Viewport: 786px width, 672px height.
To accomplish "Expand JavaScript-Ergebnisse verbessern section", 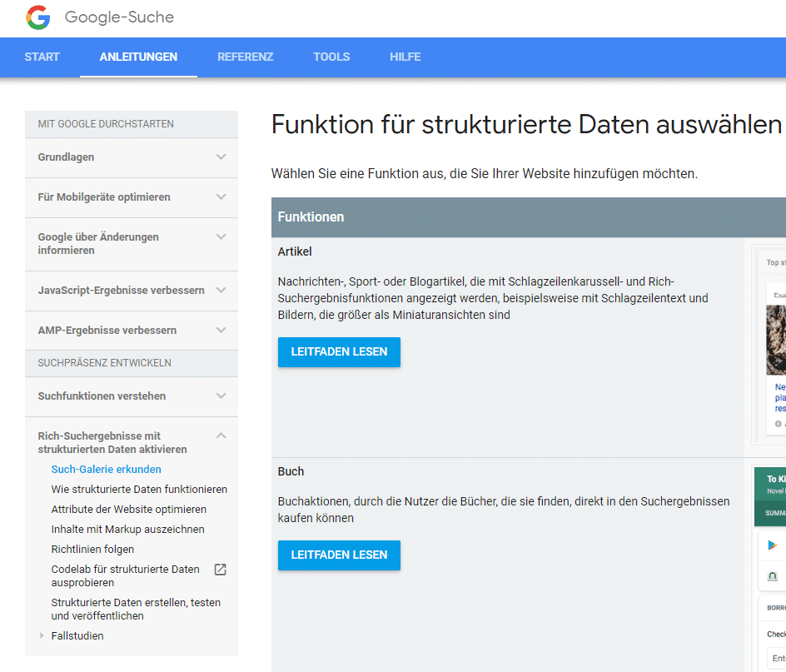I will pos(221,291).
